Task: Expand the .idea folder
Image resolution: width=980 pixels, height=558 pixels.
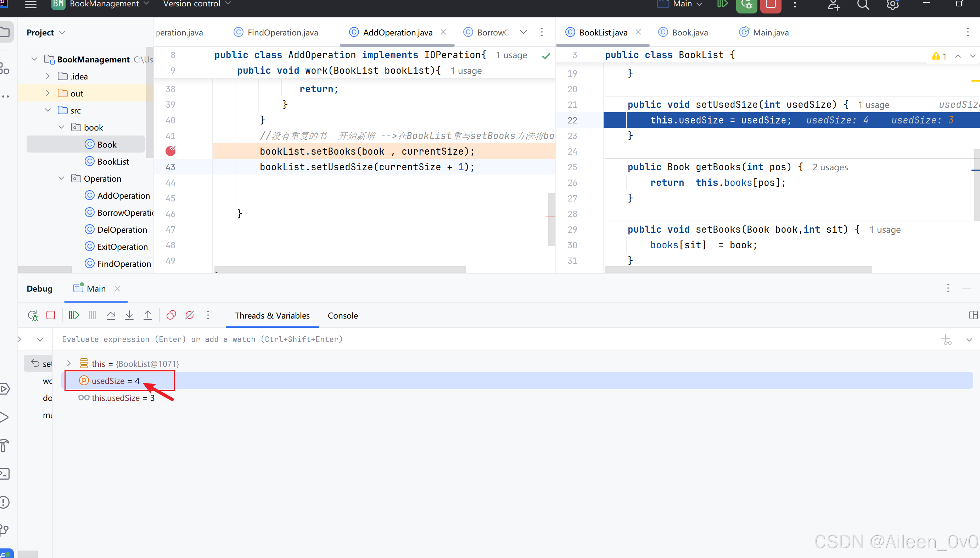Action: 47,76
